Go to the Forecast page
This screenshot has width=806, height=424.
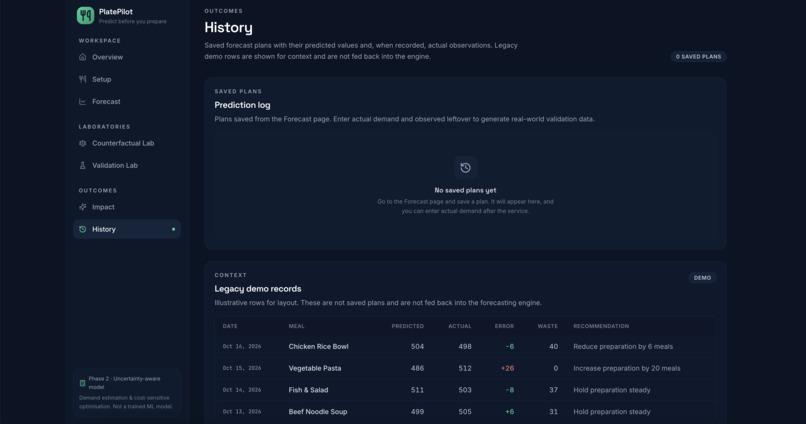127,102
